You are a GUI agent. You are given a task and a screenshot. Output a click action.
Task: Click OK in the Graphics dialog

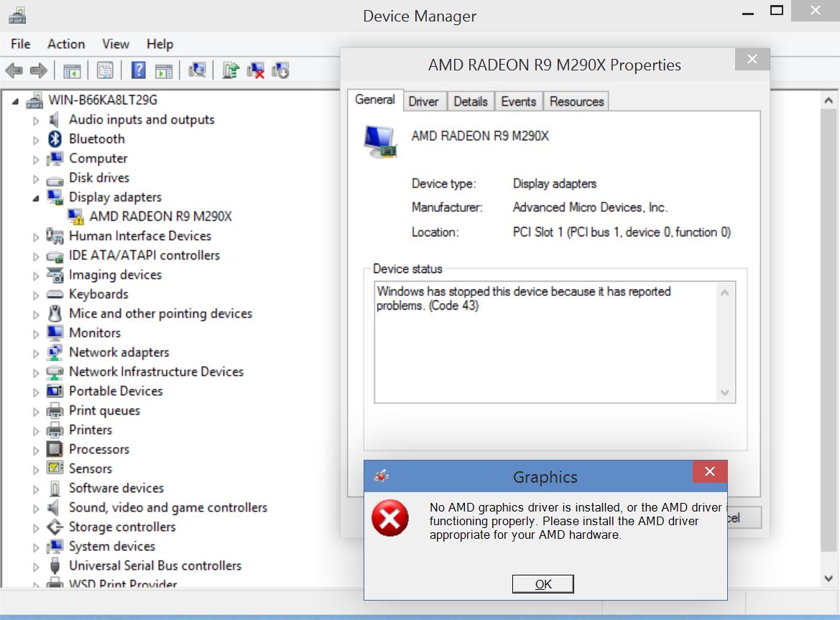[x=543, y=583]
